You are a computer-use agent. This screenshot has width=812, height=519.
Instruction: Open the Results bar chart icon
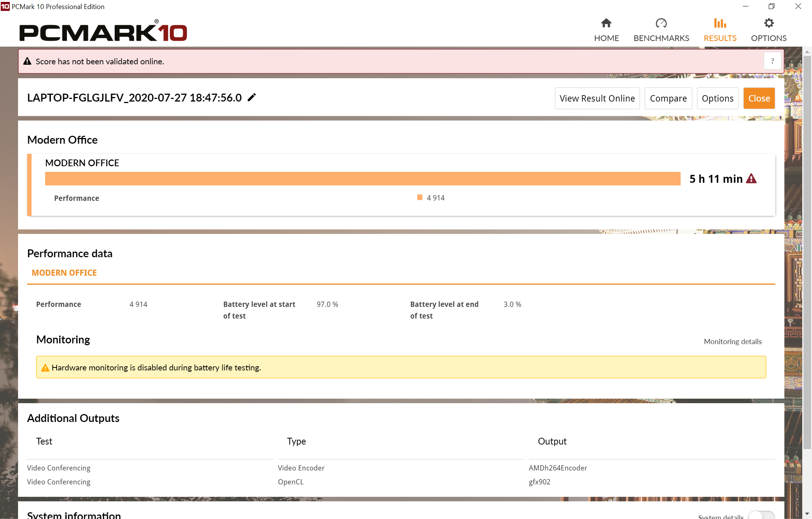coord(720,23)
